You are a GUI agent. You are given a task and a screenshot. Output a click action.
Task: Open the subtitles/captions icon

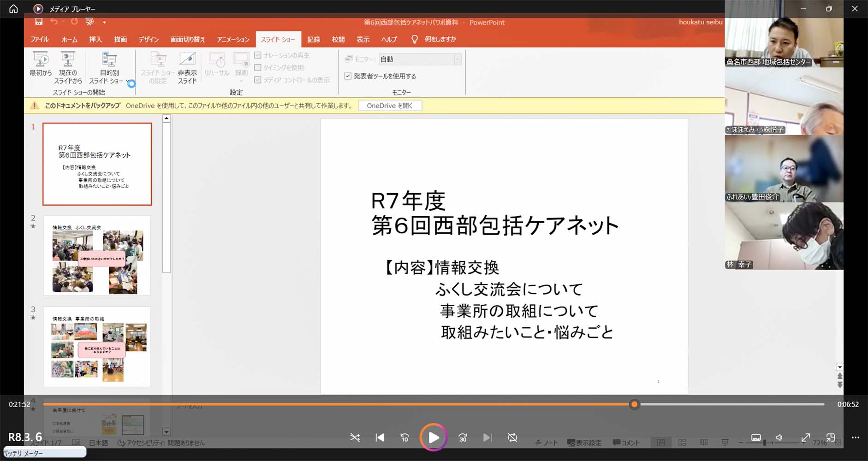[756, 437]
